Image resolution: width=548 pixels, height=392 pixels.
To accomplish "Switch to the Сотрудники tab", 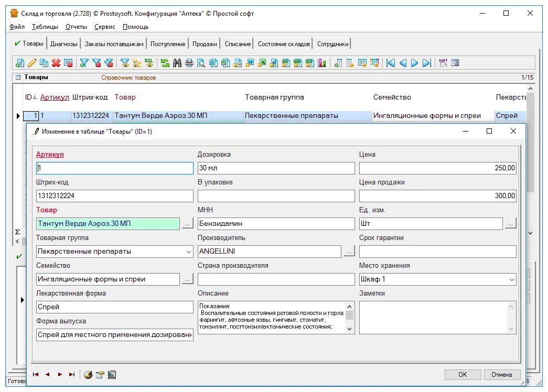I will click(332, 44).
